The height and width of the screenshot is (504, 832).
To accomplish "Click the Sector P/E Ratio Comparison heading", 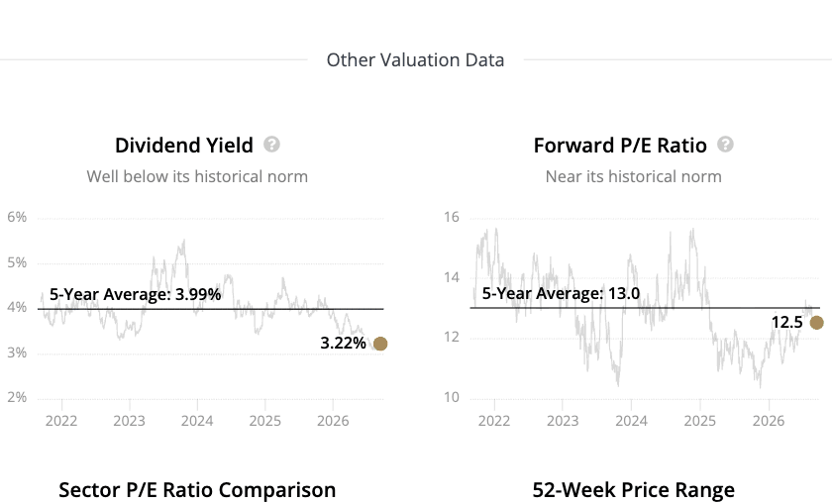I will click(x=197, y=490).
